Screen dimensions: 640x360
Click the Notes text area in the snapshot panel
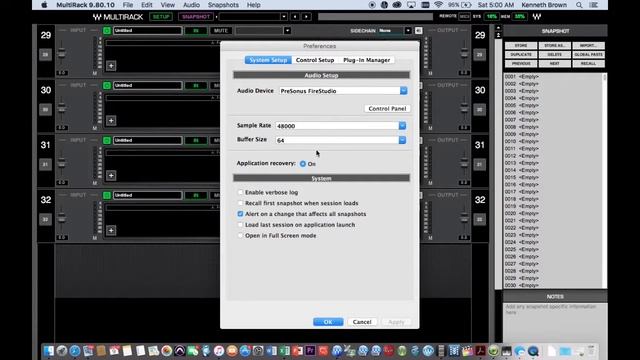(555, 324)
